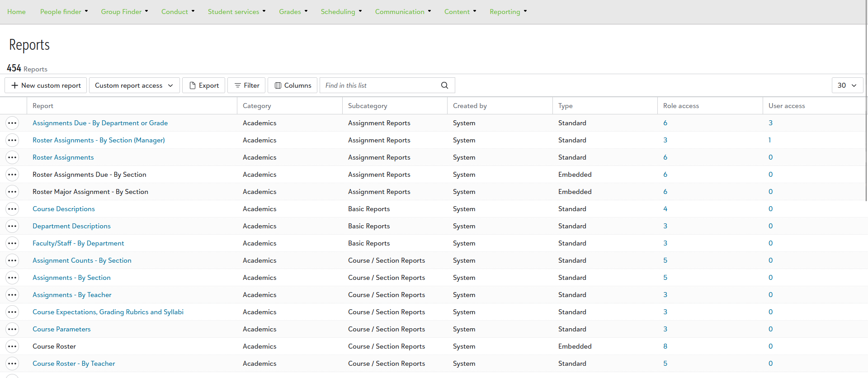Open ellipsis menu for Faculty/Staff - By Department
The width and height of the screenshot is (868, 378).
pos(12,243)
